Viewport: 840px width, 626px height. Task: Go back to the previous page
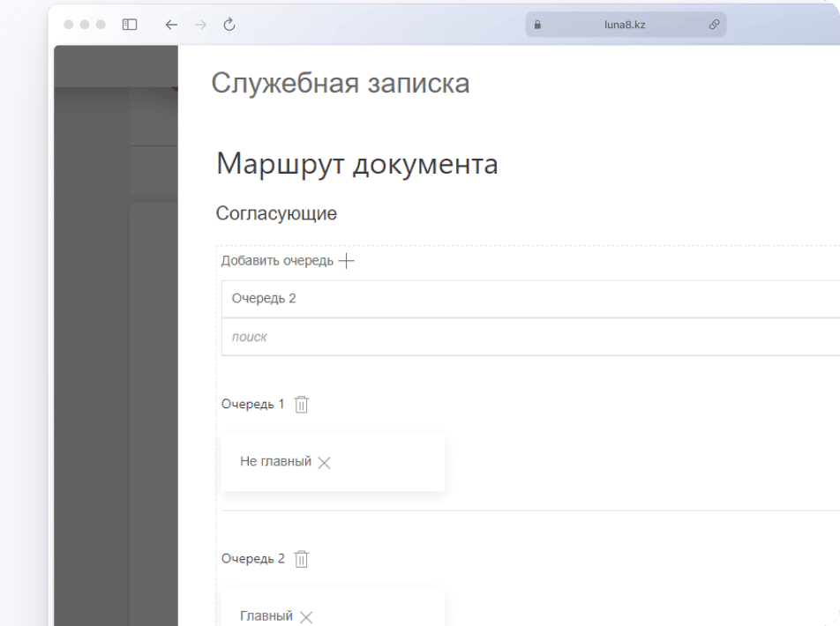coord(172,25)
